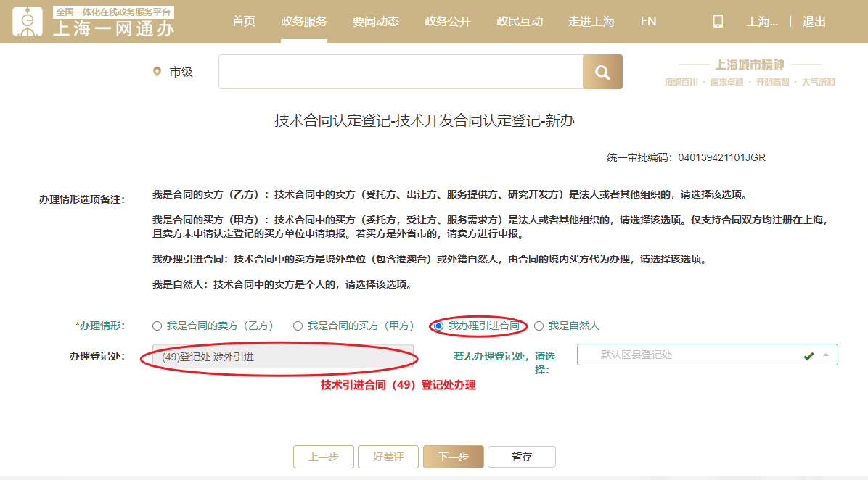Select radio 我是合同的卖方（乙方）

(x=157, y=326)
